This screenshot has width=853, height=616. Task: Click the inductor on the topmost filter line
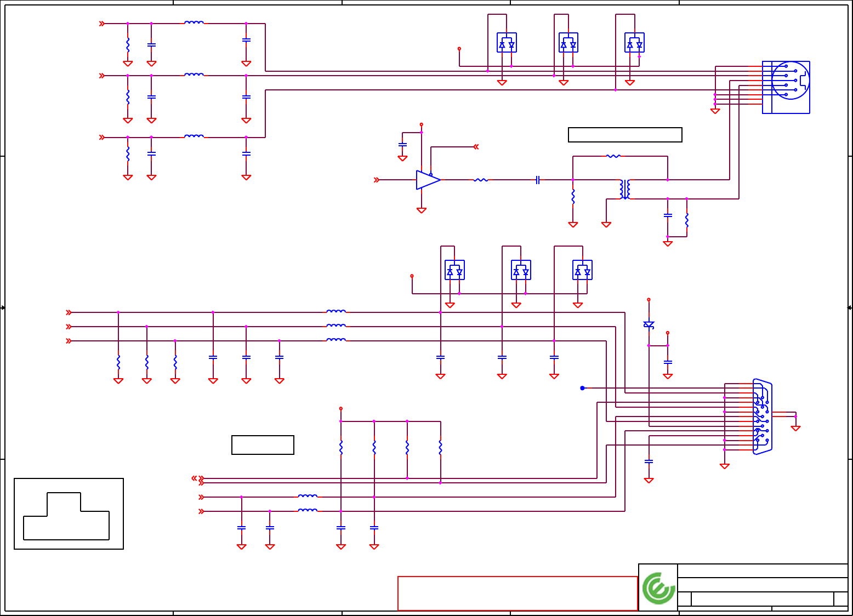click(194, 23)
